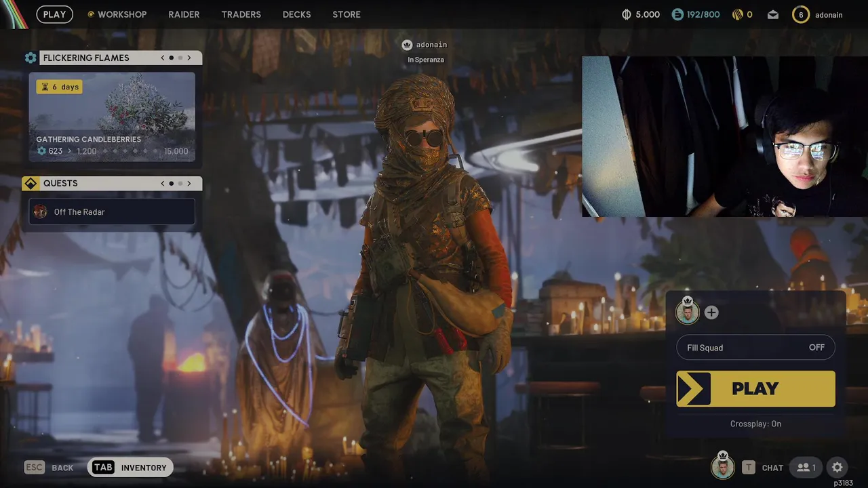Toggle Fill Squad off switch
Viewport: 868px width, 488px height.
755,348
